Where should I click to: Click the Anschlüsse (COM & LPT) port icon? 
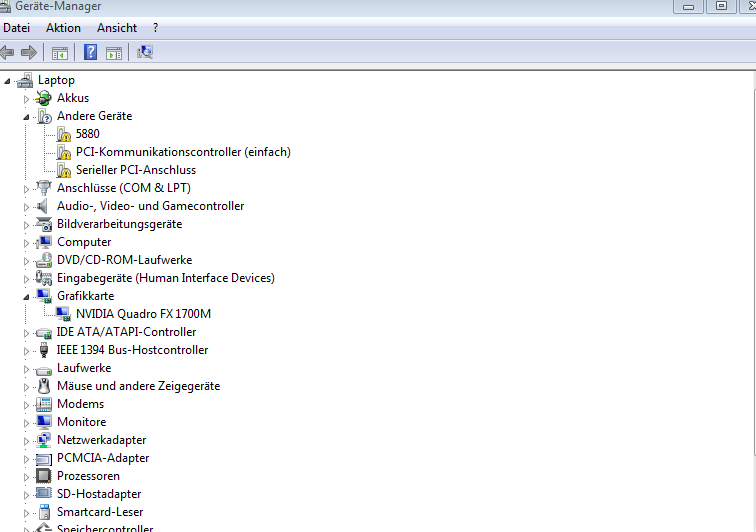pyautogui.click(x=44, y=188)
